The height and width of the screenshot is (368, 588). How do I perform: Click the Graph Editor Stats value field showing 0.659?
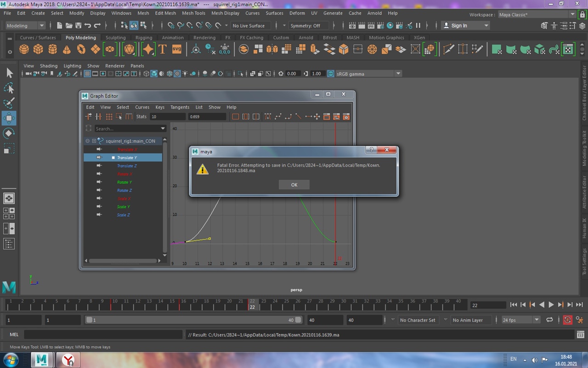click(x=207, y=117)
